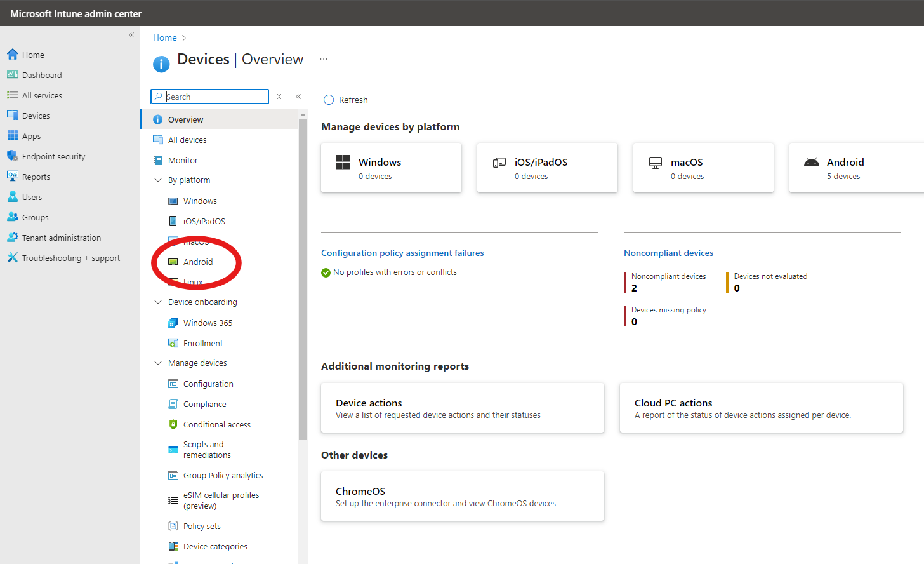Click the info icon beside Devices title
The height and width of the screenshot is (564, 924).
coord(161,64)
